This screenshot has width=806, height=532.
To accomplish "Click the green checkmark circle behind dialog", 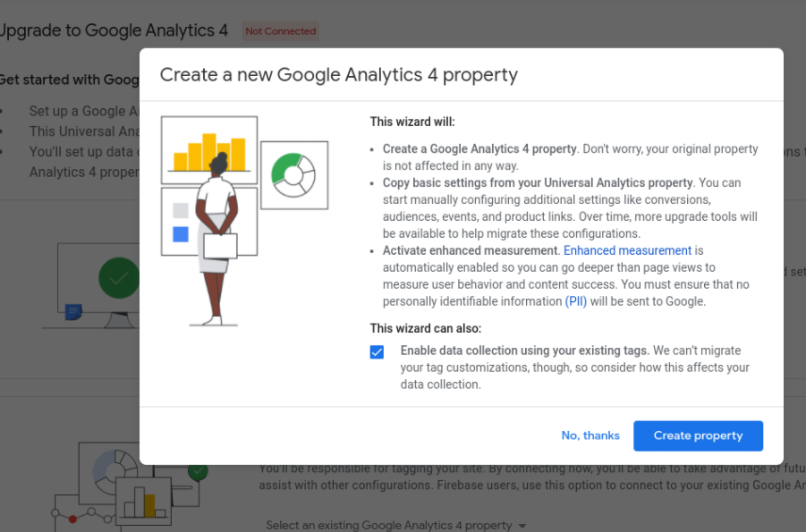I will [119, 278].
